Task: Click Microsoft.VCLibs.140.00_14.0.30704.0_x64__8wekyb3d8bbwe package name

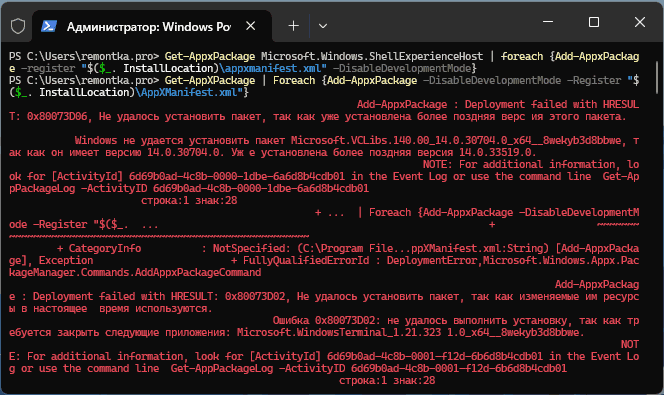Action: pos(456,141)
